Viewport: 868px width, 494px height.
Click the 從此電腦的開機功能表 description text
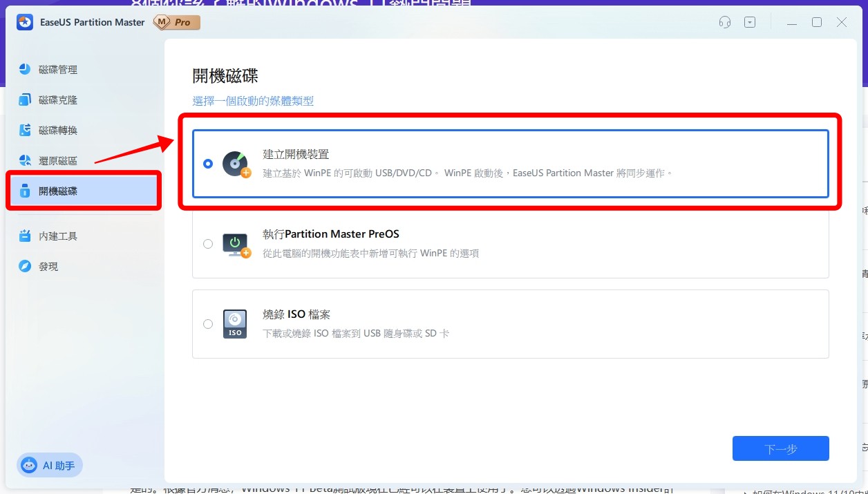click(370, 253)
